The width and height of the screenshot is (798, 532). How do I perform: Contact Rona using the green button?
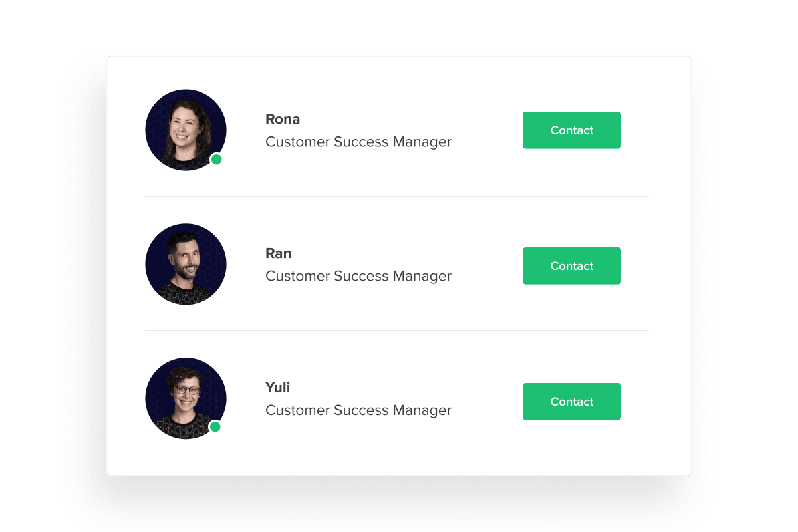tap(572, 130)
